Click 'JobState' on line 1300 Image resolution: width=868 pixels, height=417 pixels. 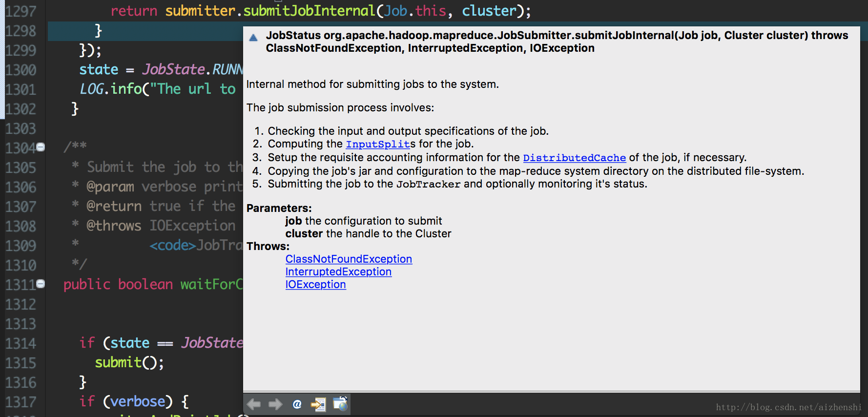point(173,69)
